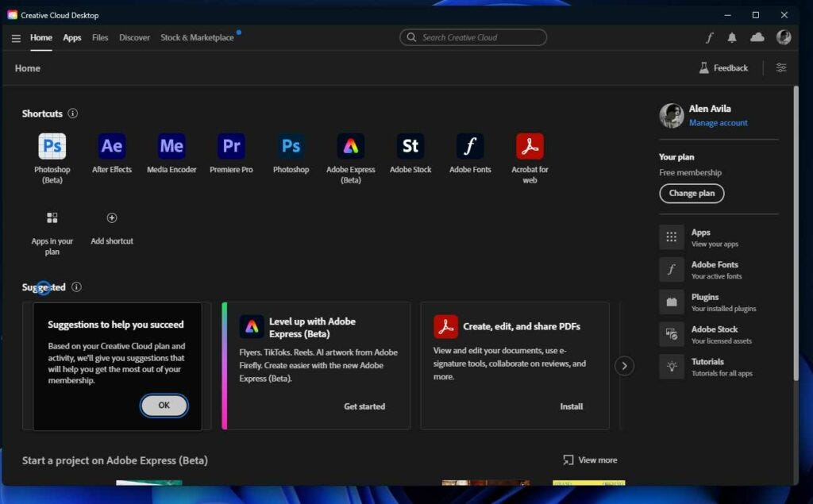Click the Shortcuts info tooltip icon
Viewport: 813px width, 504px height.
point(72,113)
